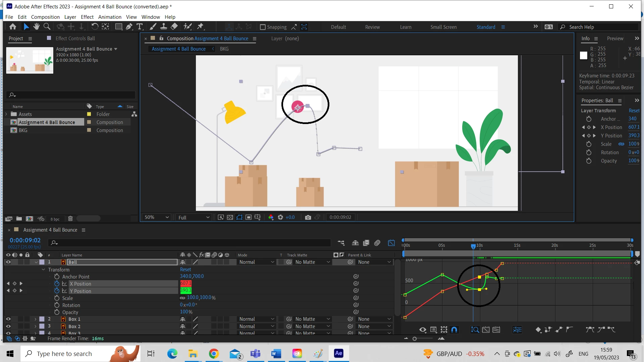
Task: Expand the Box 1 layer properties
Action: [x=36, y=319]
